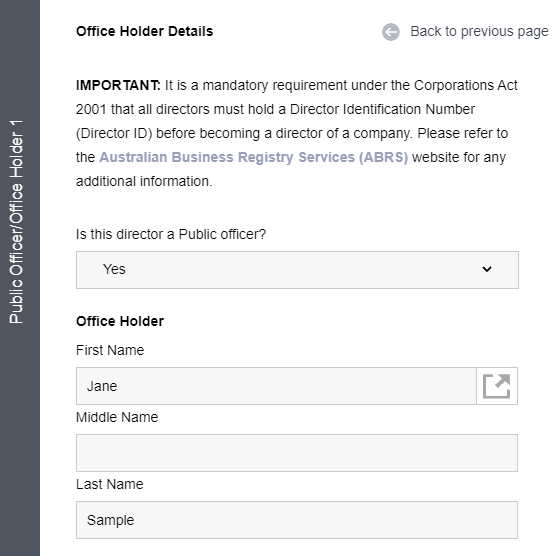The height and width of the screenshot is (556, 556).
Task: Select the Public Officer/Office Holder 1 side tab
Action: pos(16,222)
